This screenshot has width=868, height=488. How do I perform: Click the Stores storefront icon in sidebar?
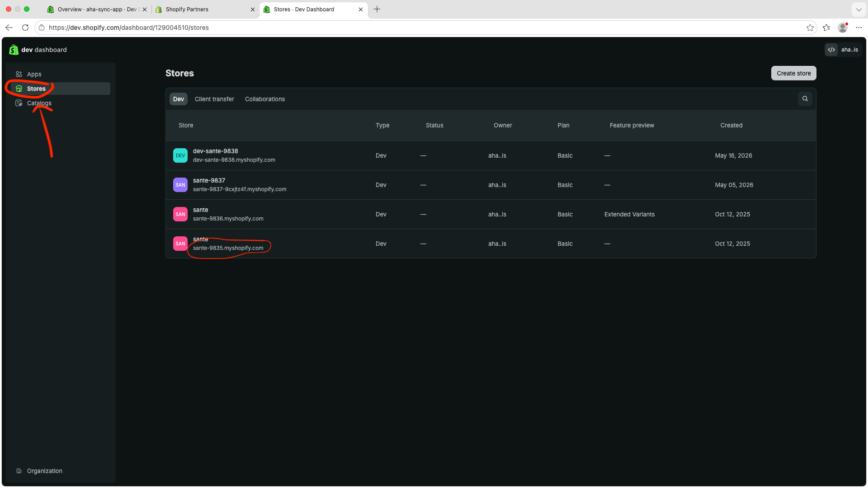click(x=19, y=89)
